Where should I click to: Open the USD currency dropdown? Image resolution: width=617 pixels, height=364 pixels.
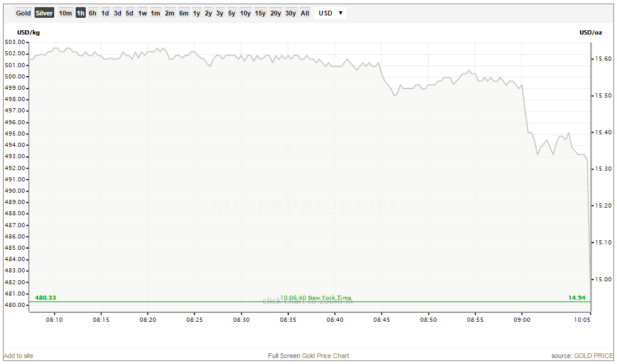point(331,13)
